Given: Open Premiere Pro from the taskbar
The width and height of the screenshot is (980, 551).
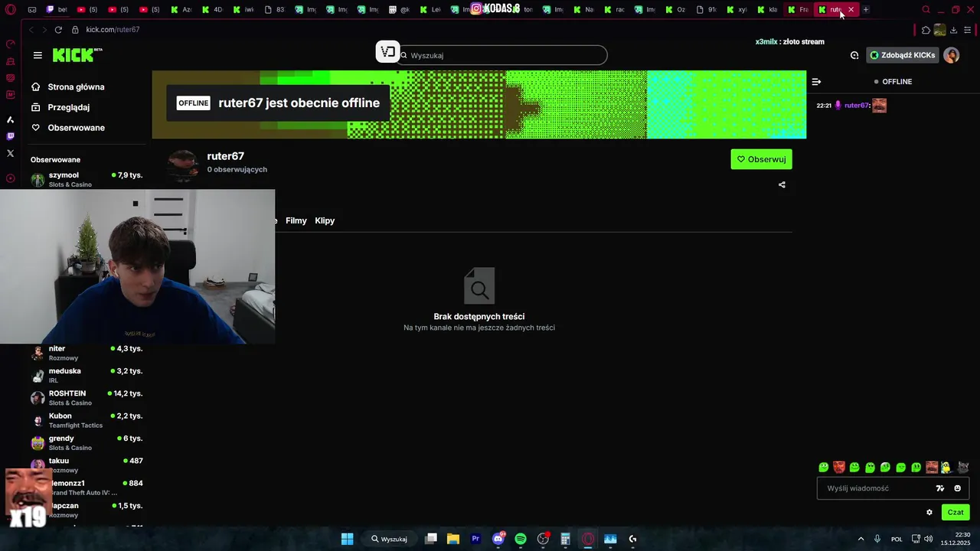Looking at the screenshot, I should tap(475, 539).
